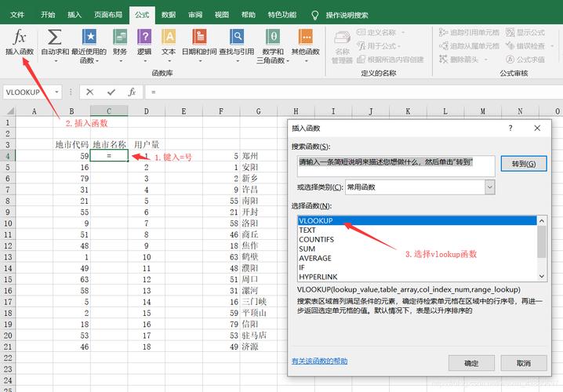Select IF in the function list
The image size is (563, 392).
pyautogui.click(x=417, y=267)
